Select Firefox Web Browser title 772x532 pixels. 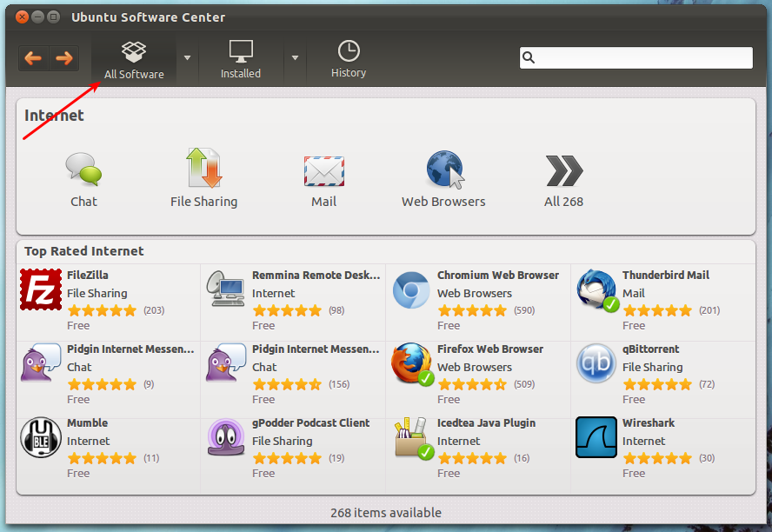pos(490,349)
